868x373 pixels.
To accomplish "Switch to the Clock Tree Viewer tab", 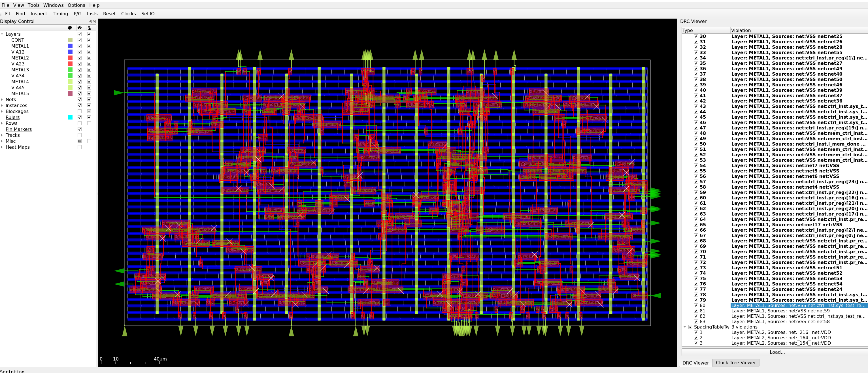I will coord(736,363).
